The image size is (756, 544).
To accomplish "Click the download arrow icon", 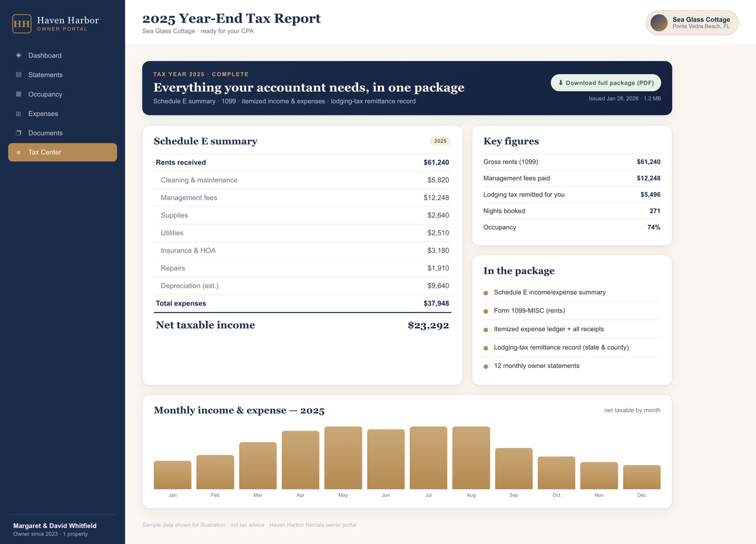I will tap(561, 83).
